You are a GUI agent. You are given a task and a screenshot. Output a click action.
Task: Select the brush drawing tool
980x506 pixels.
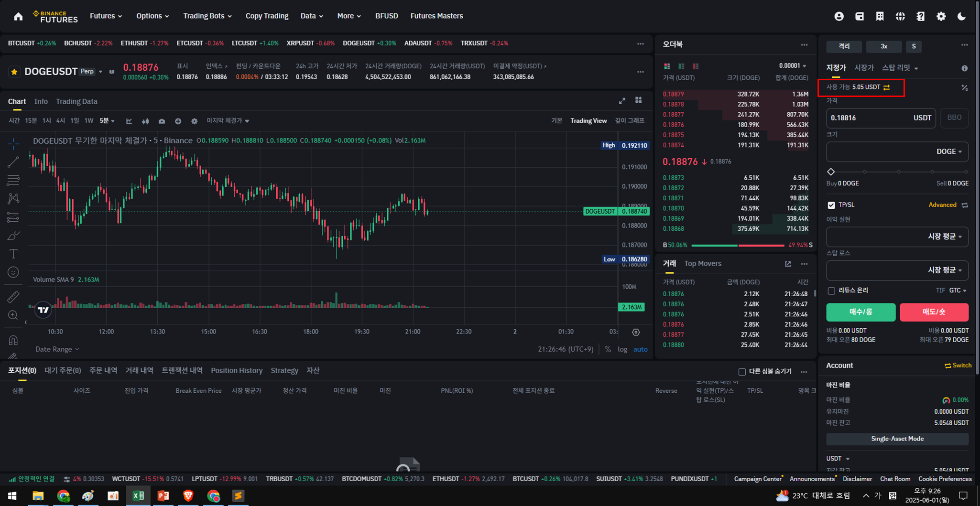13,236
